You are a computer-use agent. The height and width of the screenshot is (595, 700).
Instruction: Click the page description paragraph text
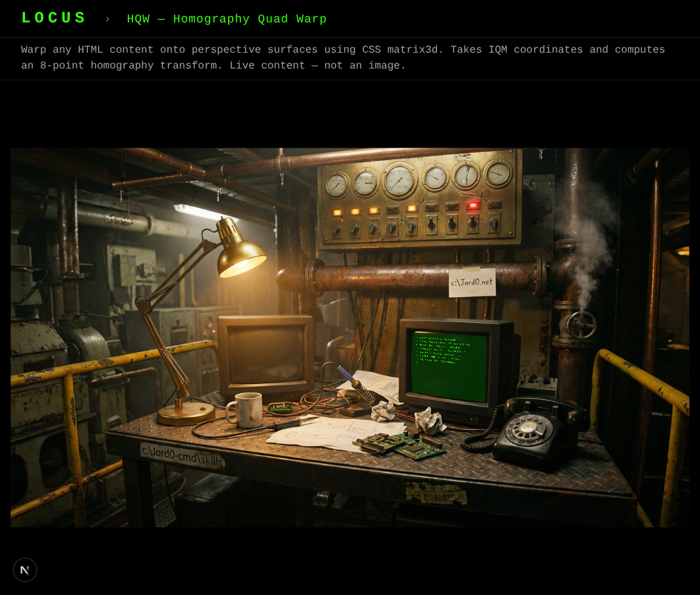tap(343, 58)
